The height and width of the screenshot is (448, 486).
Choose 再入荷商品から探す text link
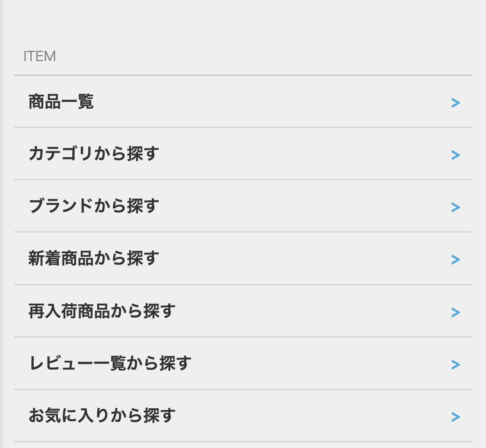(x=102, y=311)
